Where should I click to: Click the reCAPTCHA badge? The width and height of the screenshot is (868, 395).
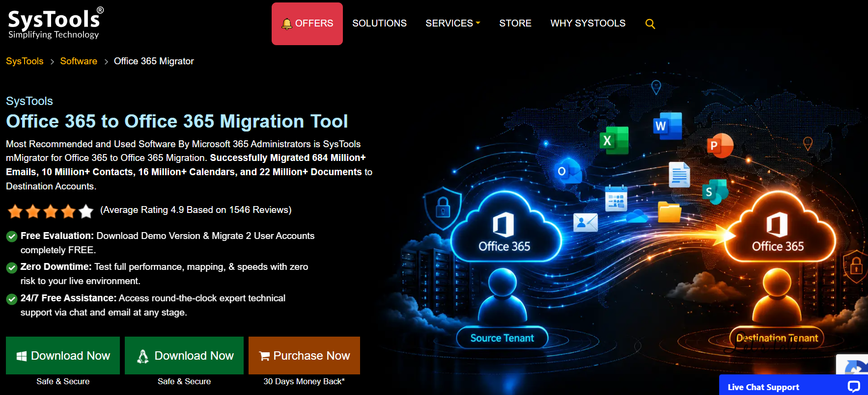point(852,365)
